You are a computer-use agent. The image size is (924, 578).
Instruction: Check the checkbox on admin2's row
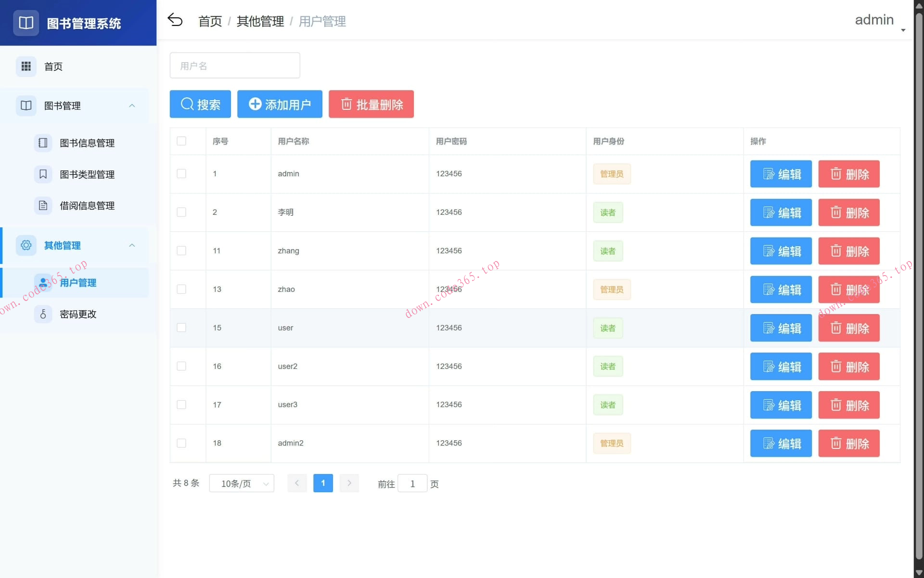tap(181, 443)
